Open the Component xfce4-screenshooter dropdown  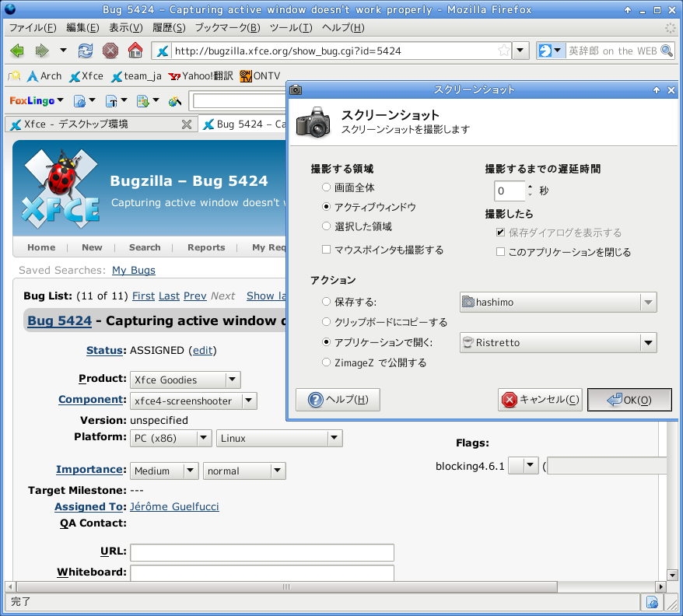tap(248, 401)
